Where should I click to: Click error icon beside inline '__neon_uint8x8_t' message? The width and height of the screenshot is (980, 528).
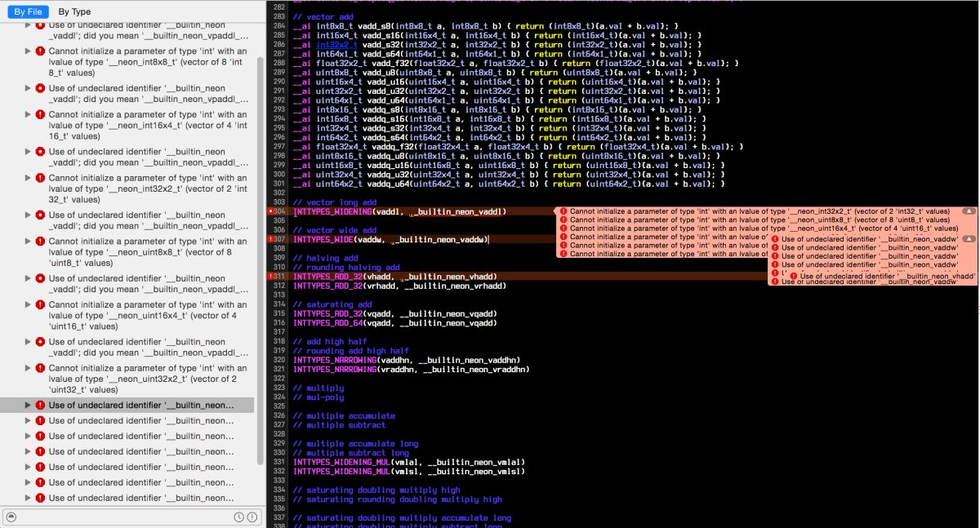tap(563, 220)
